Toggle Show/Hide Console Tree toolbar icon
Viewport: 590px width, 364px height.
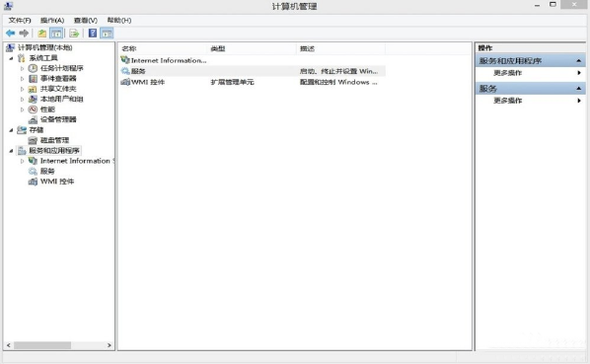(x=56, y=34)
